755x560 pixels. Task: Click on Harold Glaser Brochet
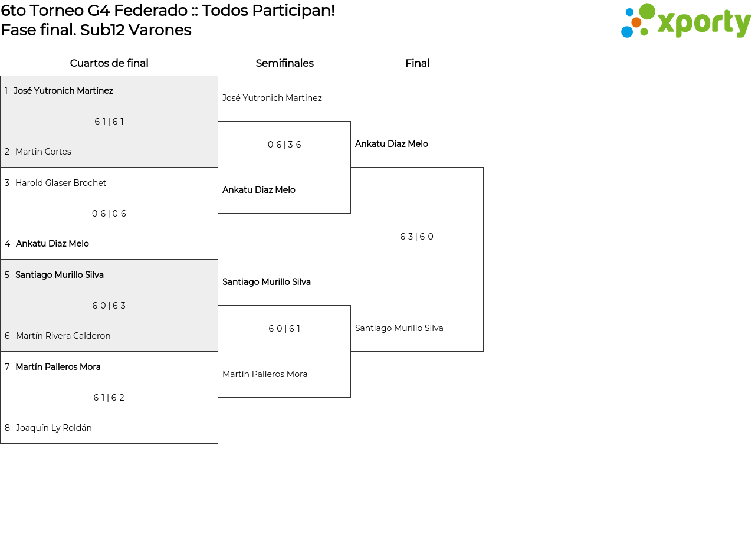61,183
